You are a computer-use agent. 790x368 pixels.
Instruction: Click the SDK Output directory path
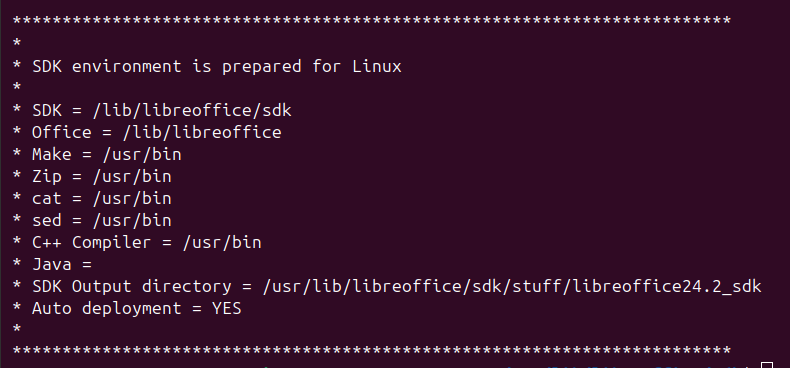point(512,286)
